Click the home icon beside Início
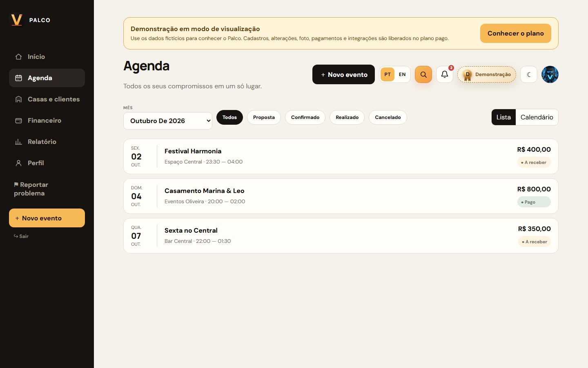 pos(18,57)
